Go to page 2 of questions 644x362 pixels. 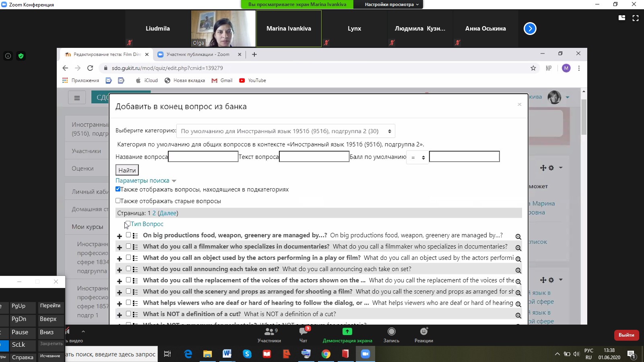tap(154, 213)
